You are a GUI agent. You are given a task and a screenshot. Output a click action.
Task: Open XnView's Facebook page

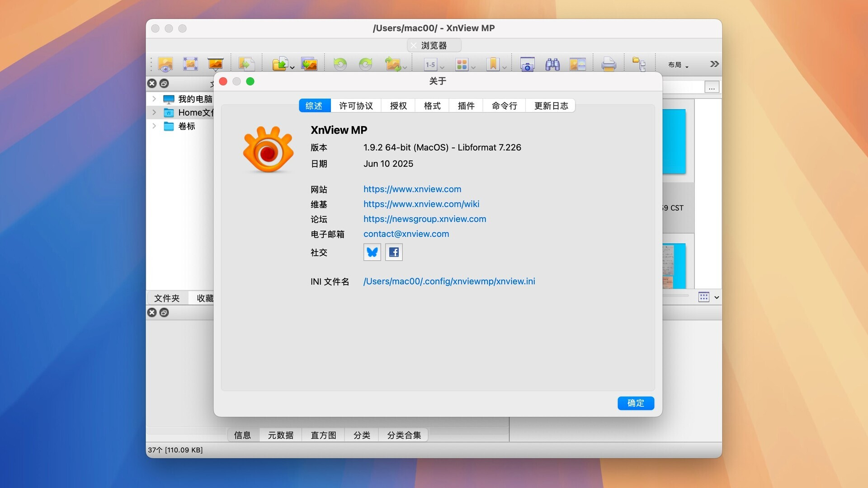coord(393,252)
